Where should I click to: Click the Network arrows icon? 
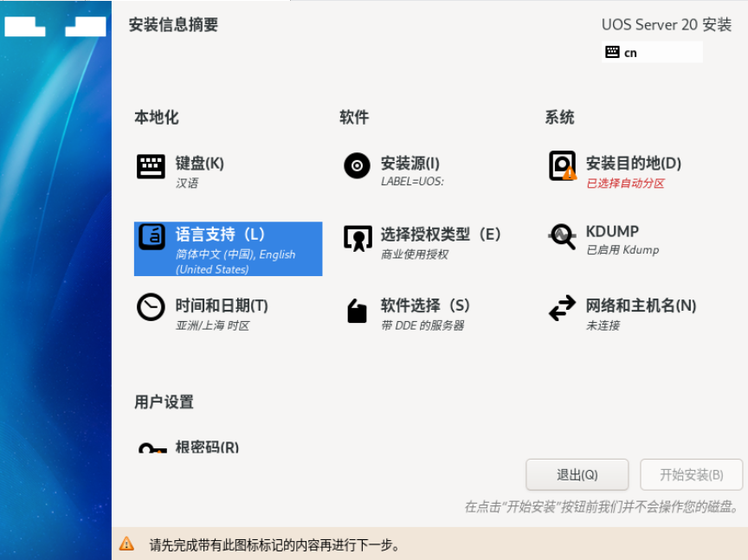[563, 307]
